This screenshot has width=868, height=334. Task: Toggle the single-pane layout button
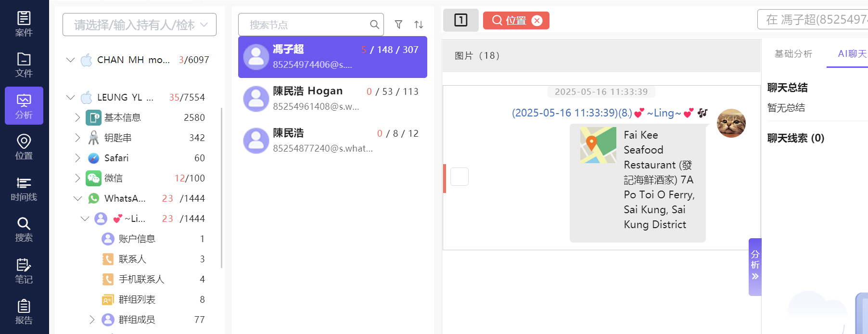(460, 20)
